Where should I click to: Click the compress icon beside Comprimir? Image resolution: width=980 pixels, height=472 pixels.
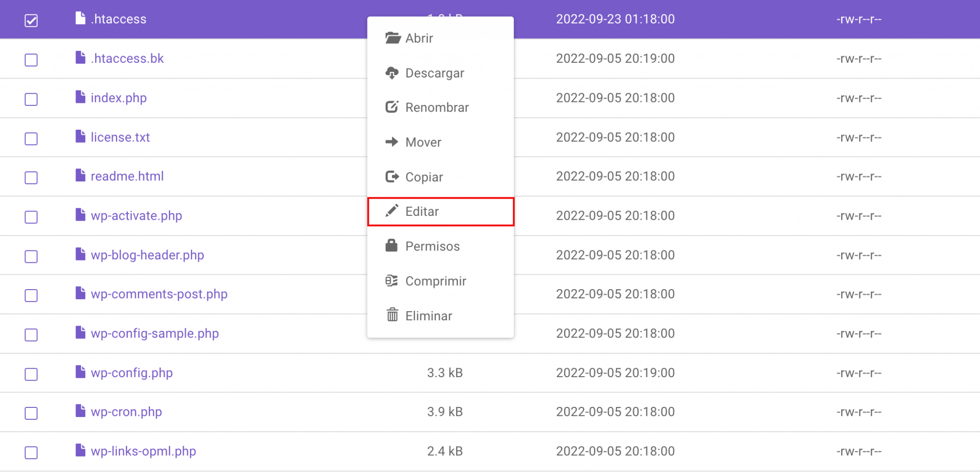392,281
